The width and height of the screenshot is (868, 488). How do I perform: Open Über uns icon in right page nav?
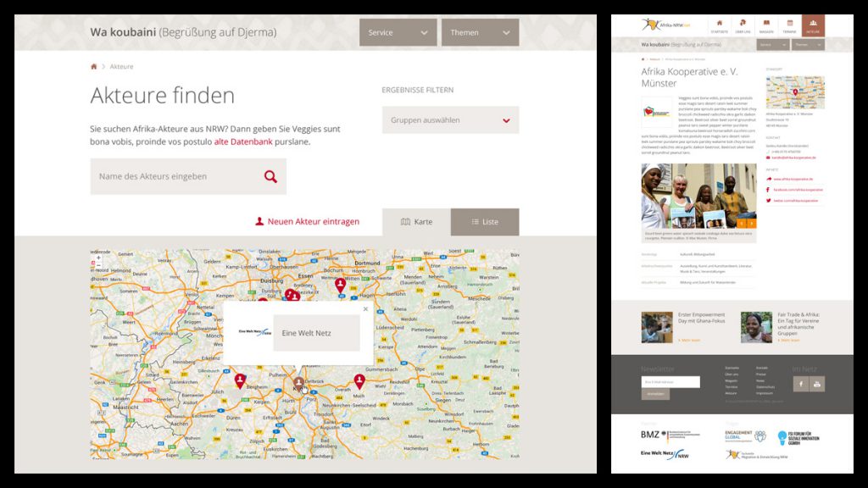point(743,25)
